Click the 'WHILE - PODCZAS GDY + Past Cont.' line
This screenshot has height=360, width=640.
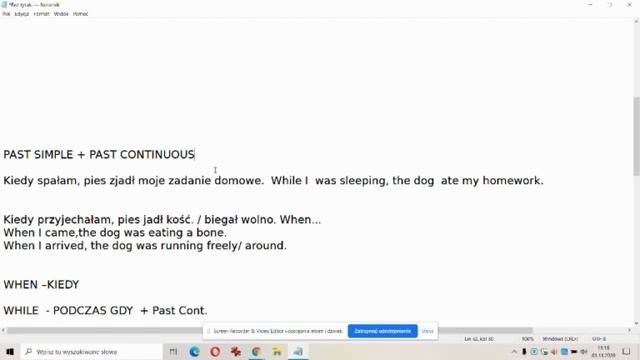coord(105,311)
